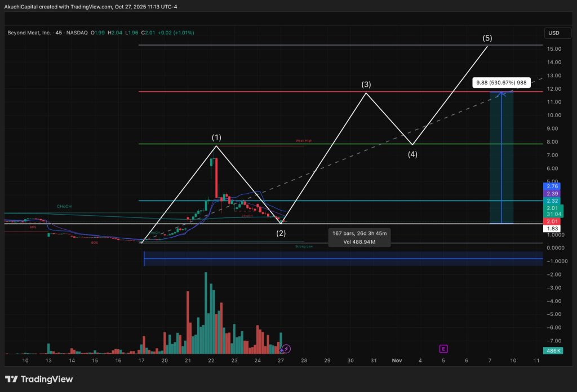This screenshot has height=392, width=577.
Task: Open the USD currency selector
Action: 553,33
